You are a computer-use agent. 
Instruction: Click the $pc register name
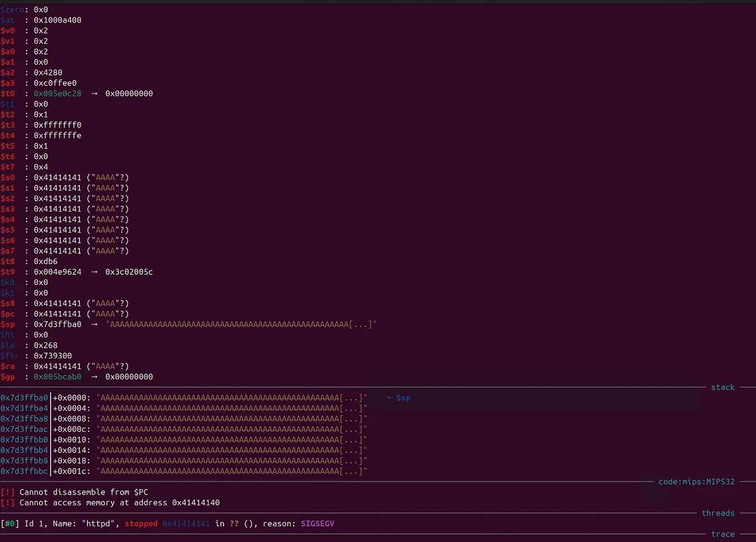pos(8,314)
